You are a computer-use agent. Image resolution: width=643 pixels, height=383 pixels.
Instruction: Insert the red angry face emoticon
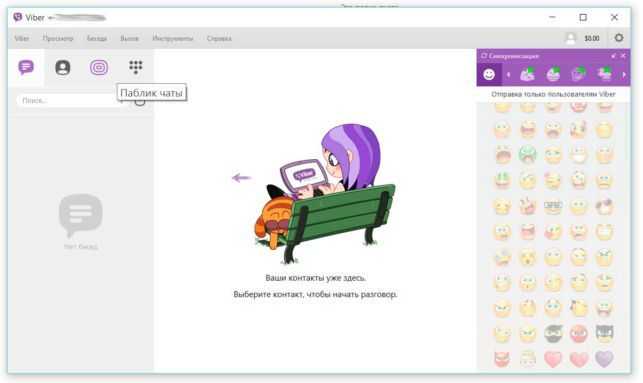pyautogui.click(x=579, y=334)
